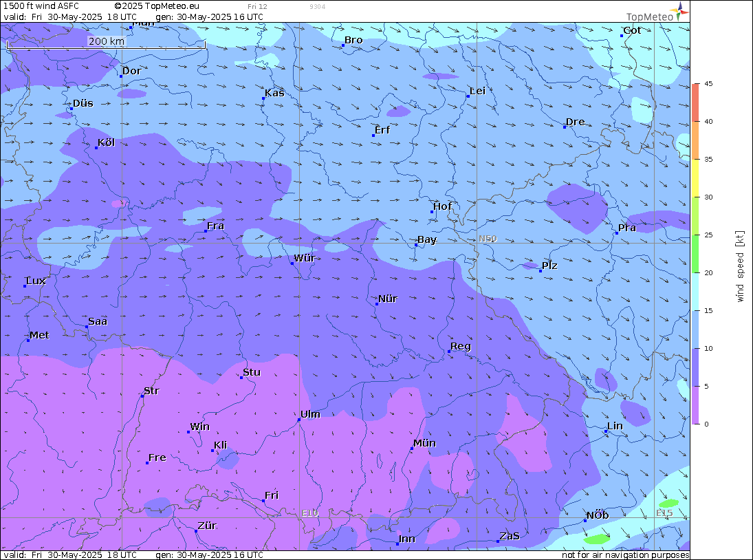Screen dimensions: 753x560
Task: Select the "Hof" city label
Action: tap(442, 206)
